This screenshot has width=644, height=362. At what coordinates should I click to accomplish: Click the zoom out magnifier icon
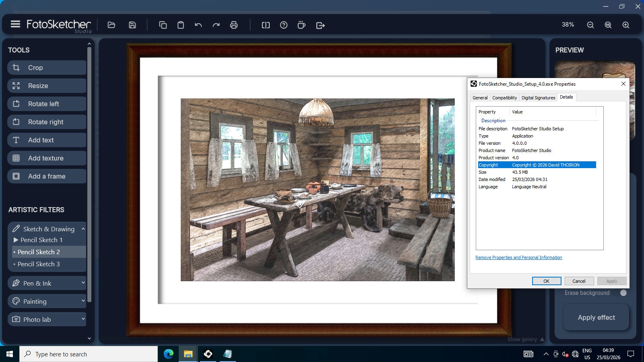[590, 25]
